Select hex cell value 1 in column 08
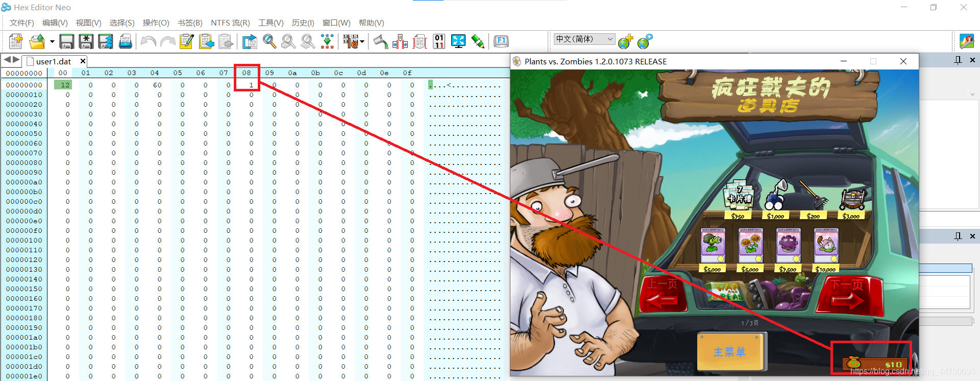 pos(251,85)
